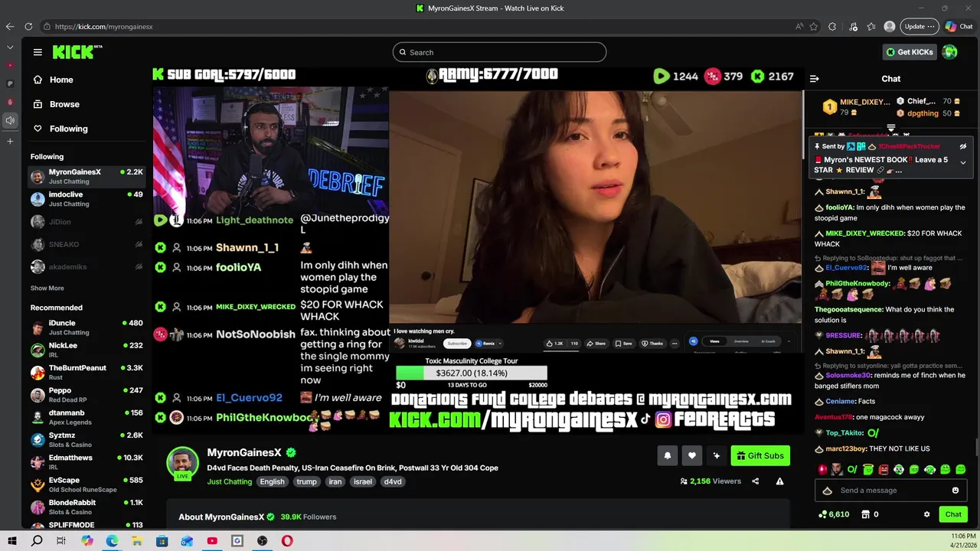
Task: Select the d4vd tag
Action: pos(393,481)
